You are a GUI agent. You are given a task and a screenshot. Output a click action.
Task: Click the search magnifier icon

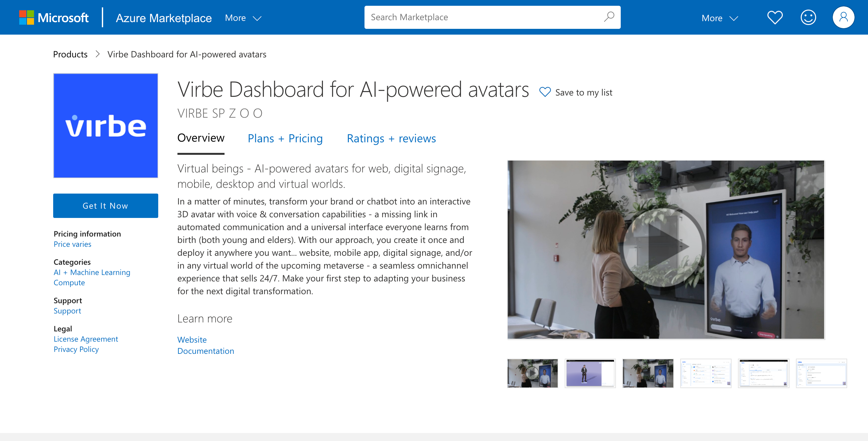pyautogui.click(x=609, y=17)
